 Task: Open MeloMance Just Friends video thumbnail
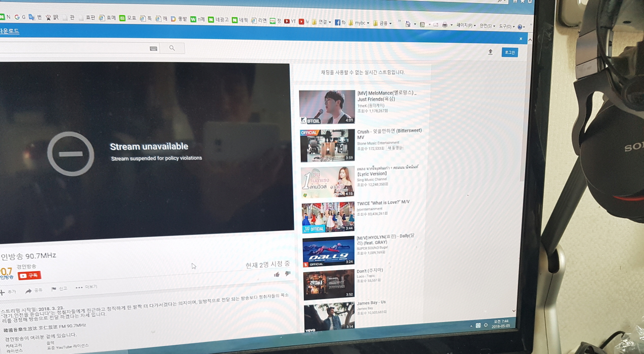pyautogui.click(x=327, y=107)
